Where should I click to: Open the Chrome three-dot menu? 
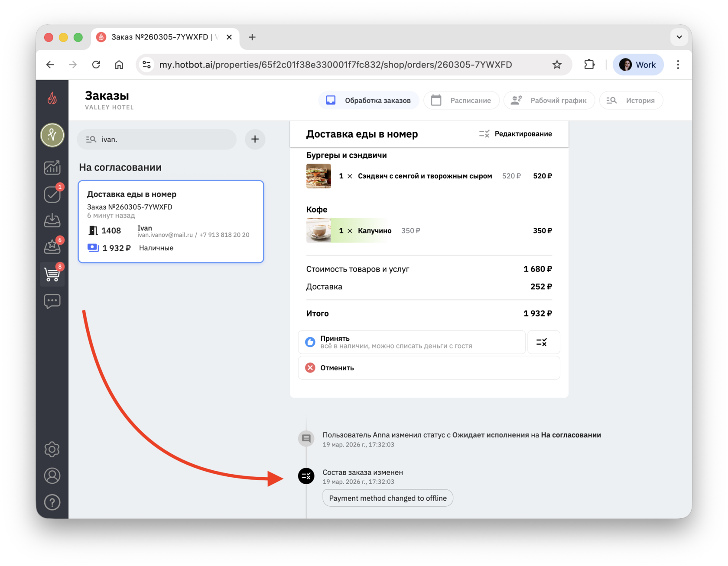point(678,65)
